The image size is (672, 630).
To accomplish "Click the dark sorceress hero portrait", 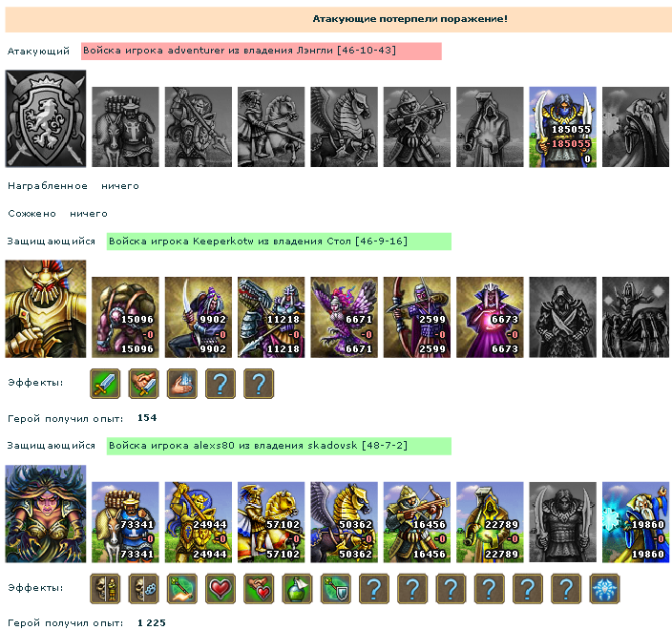I will 46,514.
